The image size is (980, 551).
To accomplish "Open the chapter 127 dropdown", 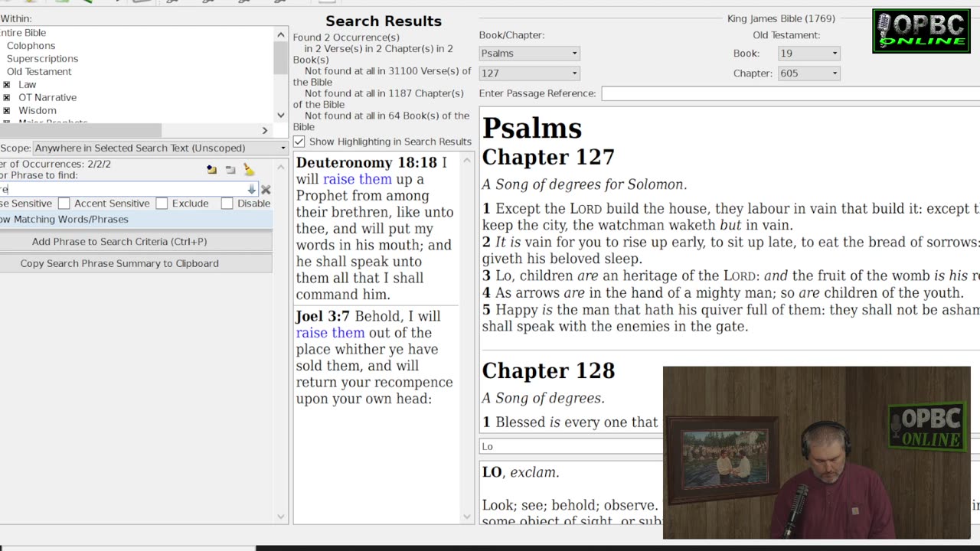I will point(529,73).
